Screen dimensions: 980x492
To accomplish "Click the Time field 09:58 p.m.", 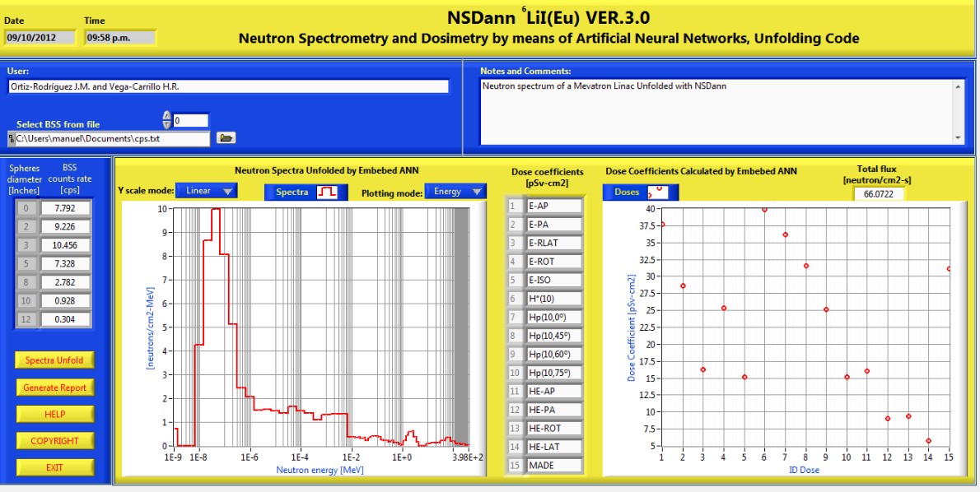I will 120,38.
